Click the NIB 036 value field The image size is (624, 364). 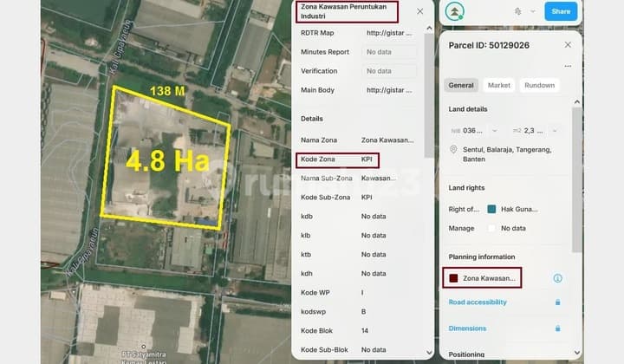(472, 131)
